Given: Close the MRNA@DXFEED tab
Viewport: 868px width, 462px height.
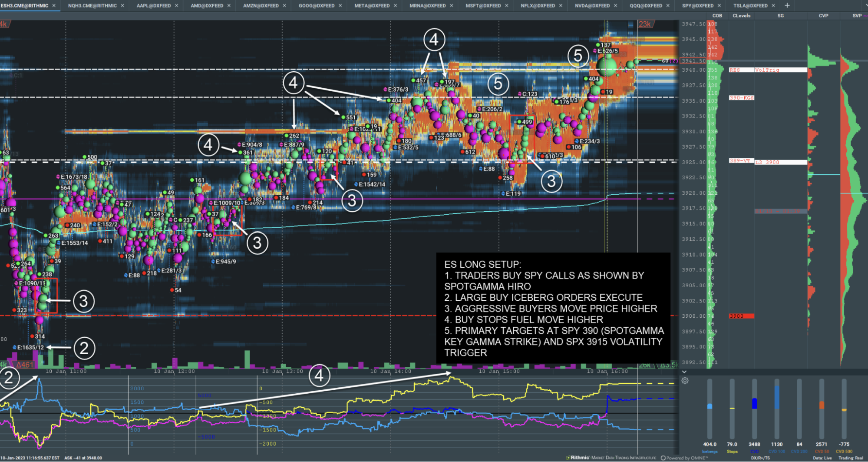Looking at the screenshot, I should 452,6.
